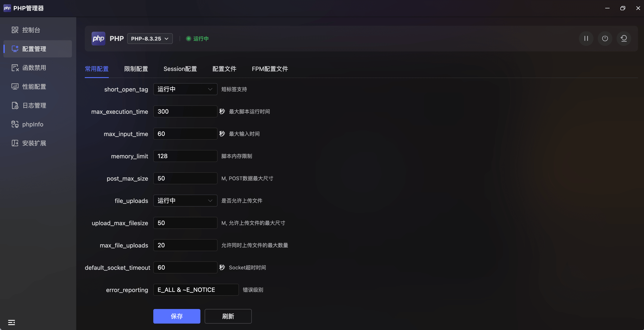Open 安装扩展 in the sidebar
The height and width of the screenshot is (330, 644).
point(38,143)
